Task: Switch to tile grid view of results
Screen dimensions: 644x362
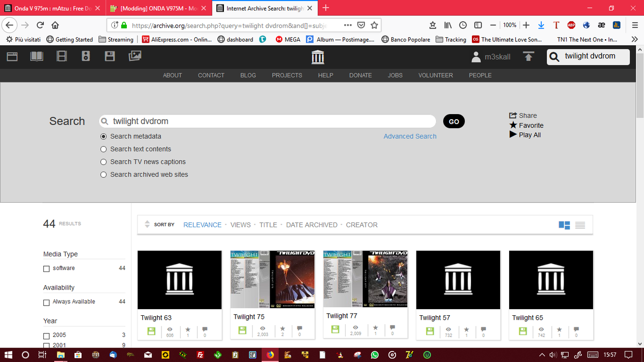Action: (x=565, y=225)
